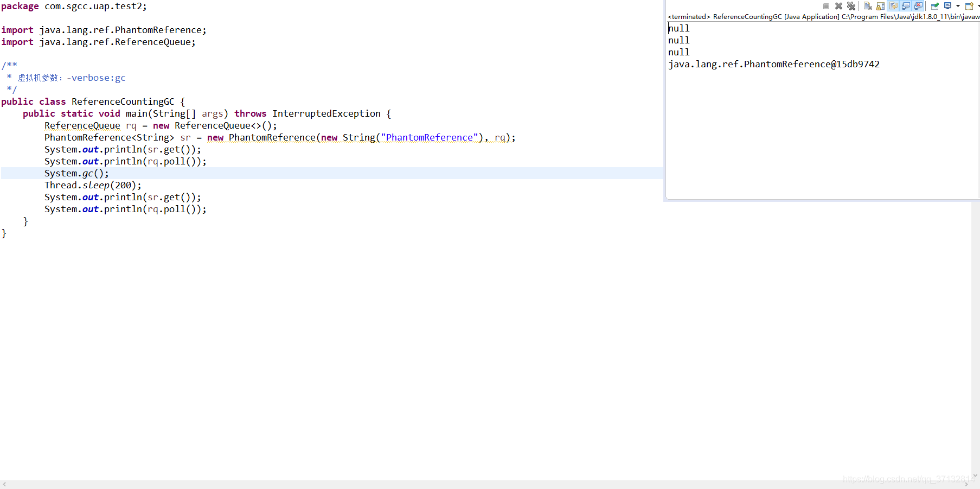Click the -verbose:gc comment line
This screenshot has width=980, height=489.
[66, 78]
